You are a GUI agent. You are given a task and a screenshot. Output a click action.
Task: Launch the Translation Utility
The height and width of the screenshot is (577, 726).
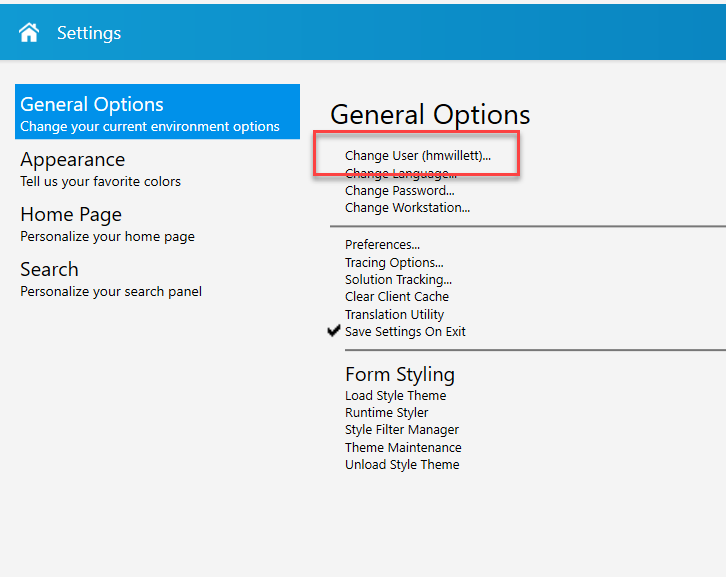(394, 314)
